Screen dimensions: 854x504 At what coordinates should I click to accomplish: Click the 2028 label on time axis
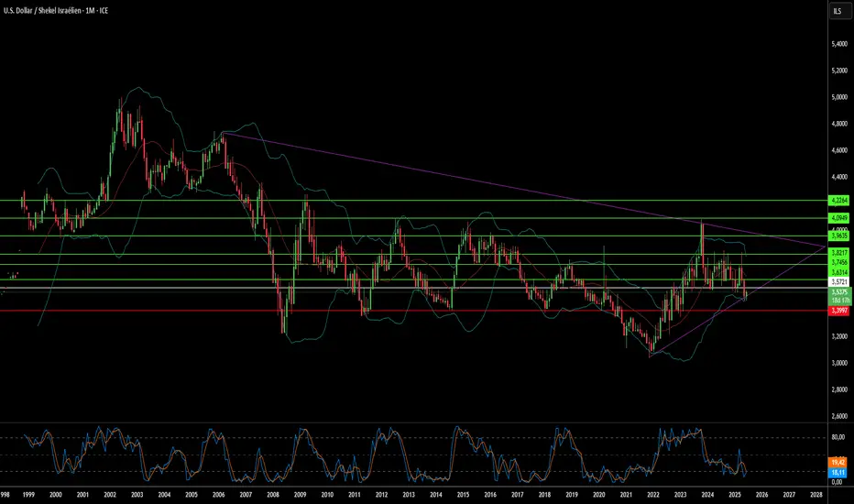tap(816, 495)
